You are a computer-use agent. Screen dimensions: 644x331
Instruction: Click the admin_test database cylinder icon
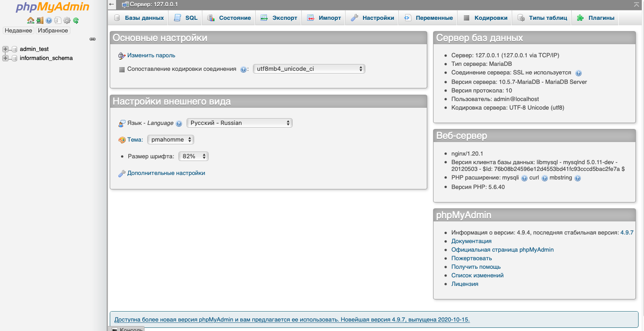click(14, 49)
